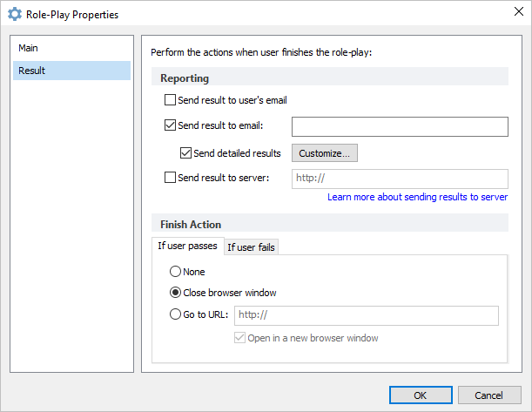Enable Send result to server checkbox
Viewport: 532px width, 412px height.
click(170, 178)
